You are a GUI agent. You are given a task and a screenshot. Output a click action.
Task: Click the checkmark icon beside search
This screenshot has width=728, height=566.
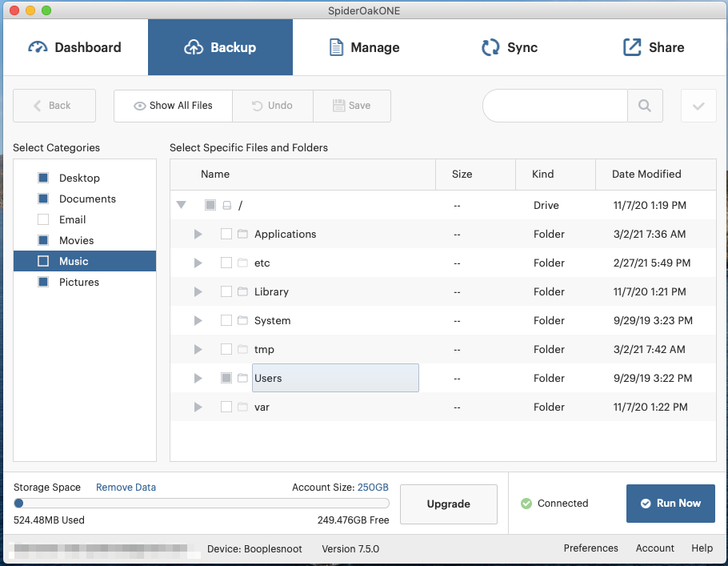(698, 106)
